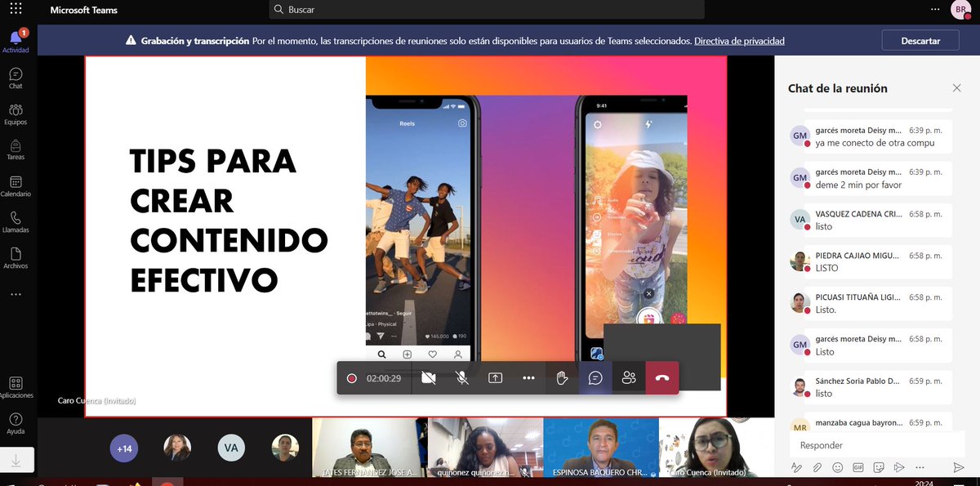This screenshot has height=486, width=980.
Task: Show the meeting participants list
Action: (x=628, y=378)
